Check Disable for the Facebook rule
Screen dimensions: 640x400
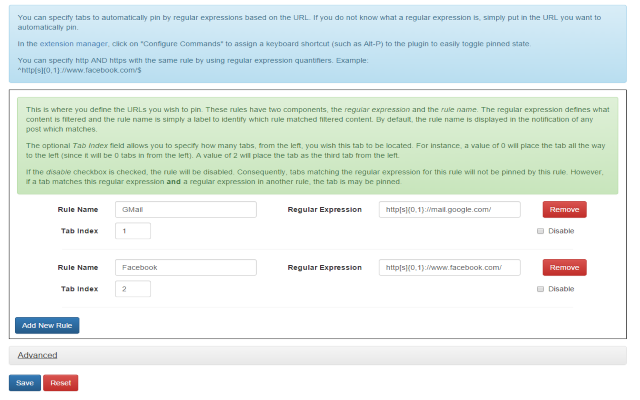pos(540,289)
